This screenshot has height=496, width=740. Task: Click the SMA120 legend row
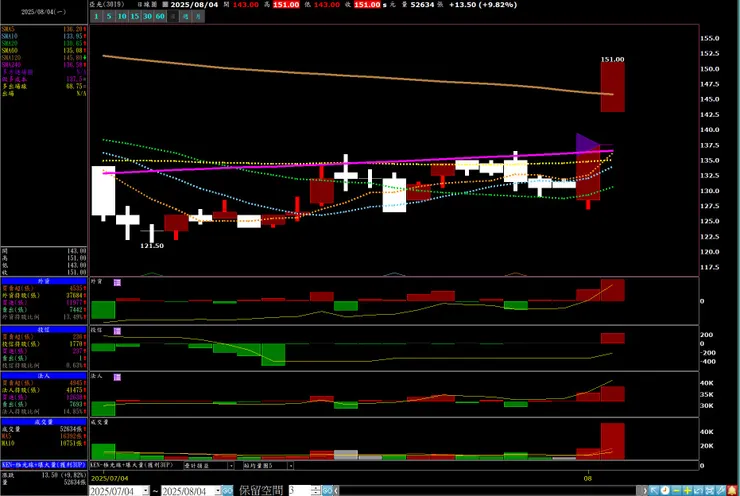pos(44,58)
